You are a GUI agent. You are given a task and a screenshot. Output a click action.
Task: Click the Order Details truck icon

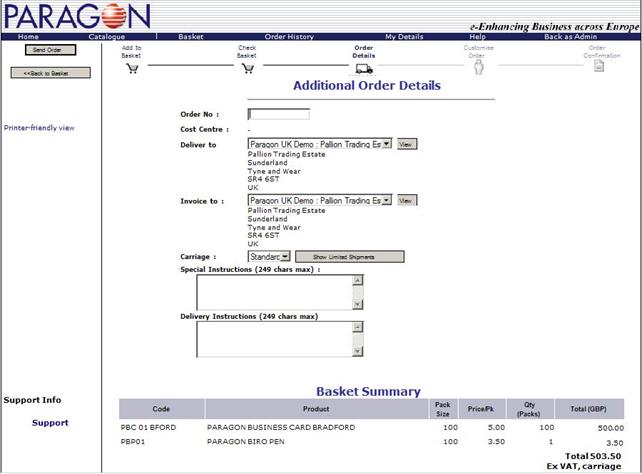coord(364,69)
